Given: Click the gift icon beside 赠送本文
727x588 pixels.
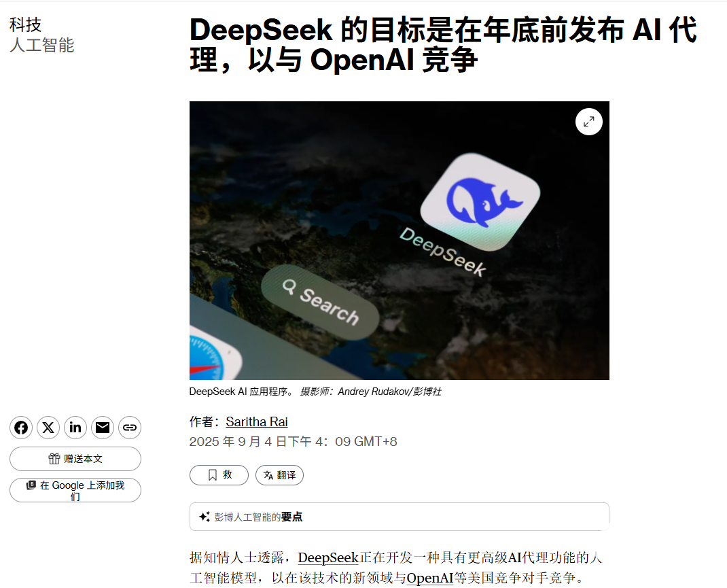Looking at the screenshot, I should point(54,459).
